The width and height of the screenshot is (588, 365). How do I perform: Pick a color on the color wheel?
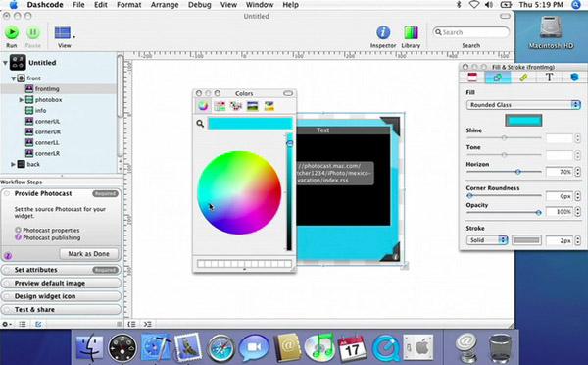(239, 192)
